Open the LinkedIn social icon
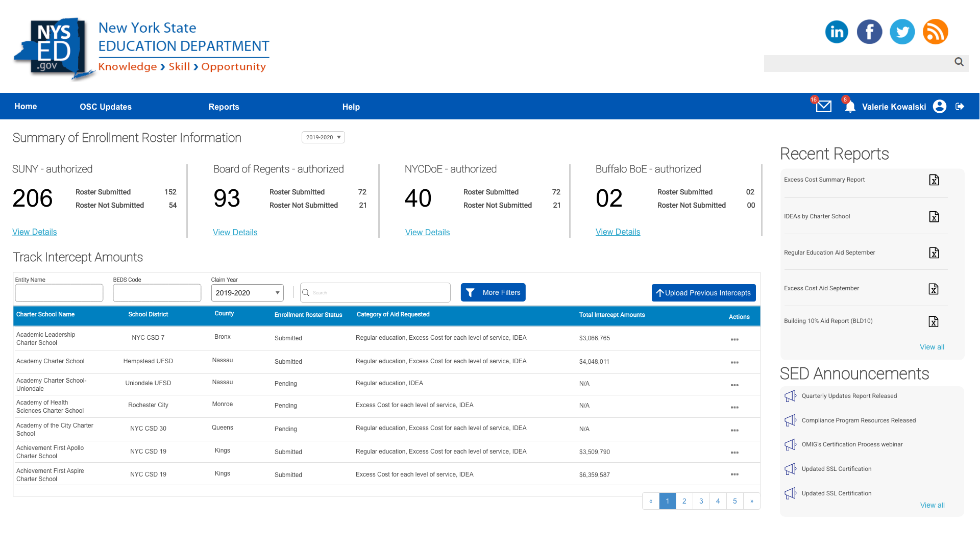 pyautogui.click(x=837, y=32)
